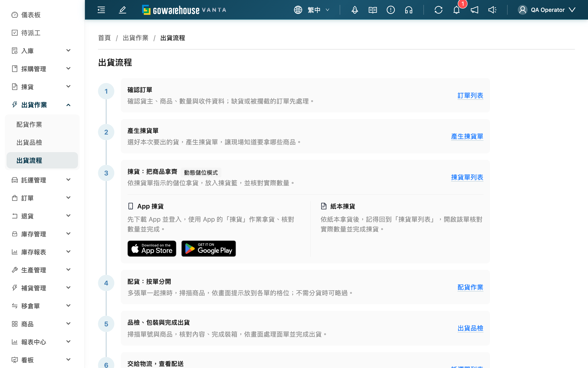The width and height of the screenshot is (588, 368).
Task: Click the rocket icon in top bar
Action: (355, 10)
